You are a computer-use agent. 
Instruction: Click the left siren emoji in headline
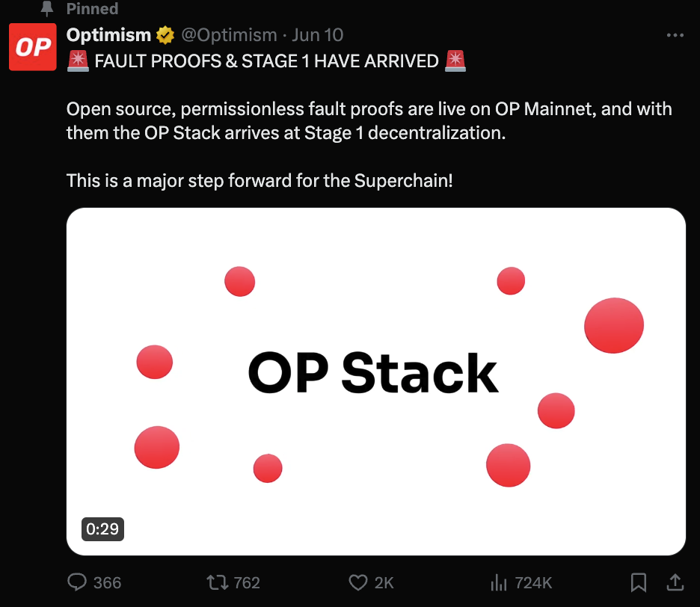[78, 61]
